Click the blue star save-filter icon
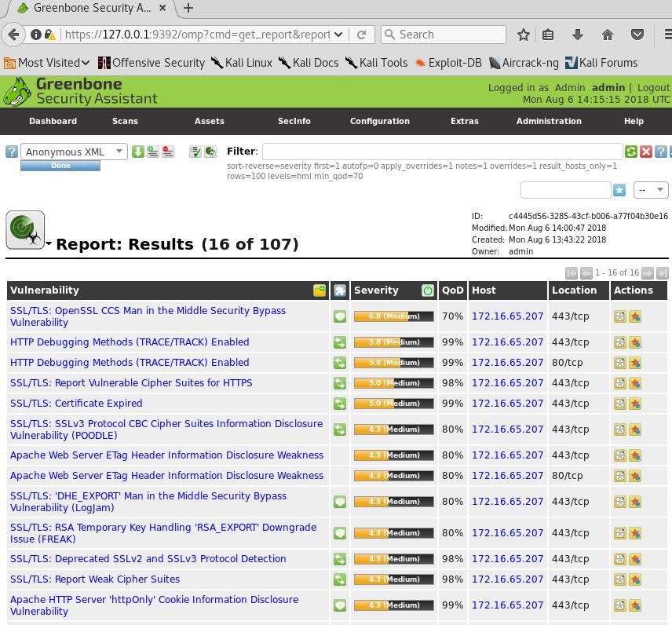This screenshot has height=625, width=672. [x=619, y=190]
